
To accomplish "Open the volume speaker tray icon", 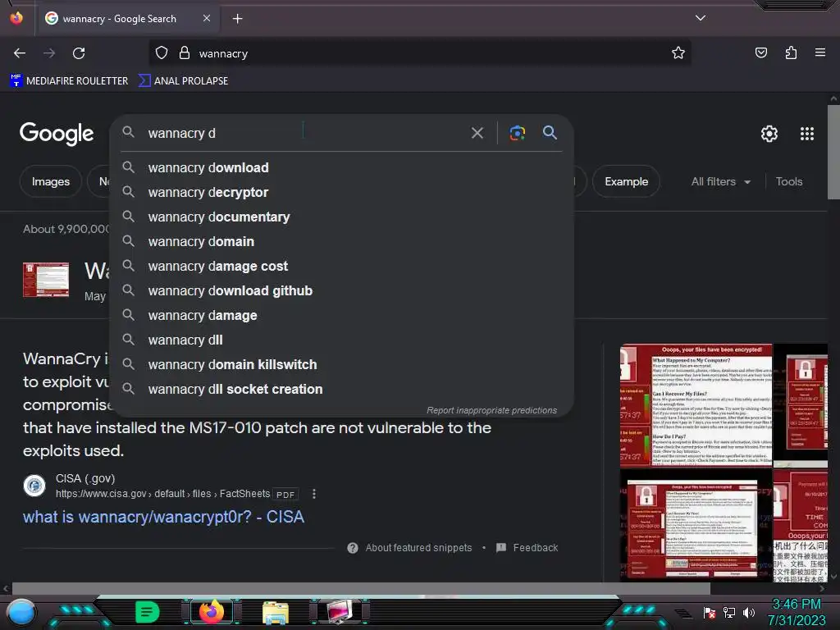I will point(749,612).
